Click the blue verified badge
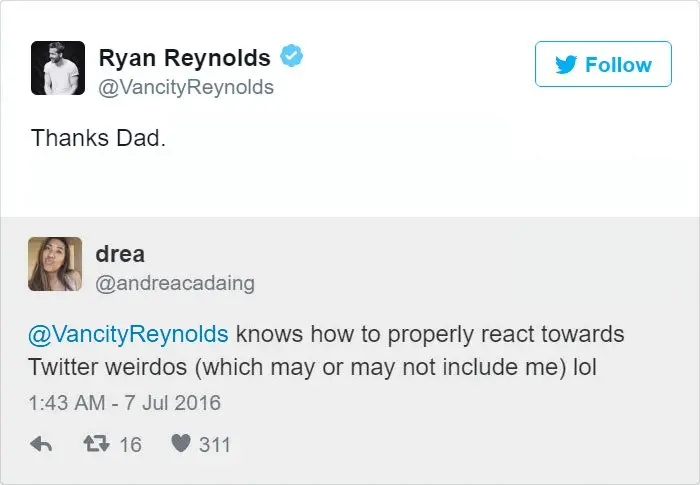Screen dimensions: 700x485 click(292, 57)
